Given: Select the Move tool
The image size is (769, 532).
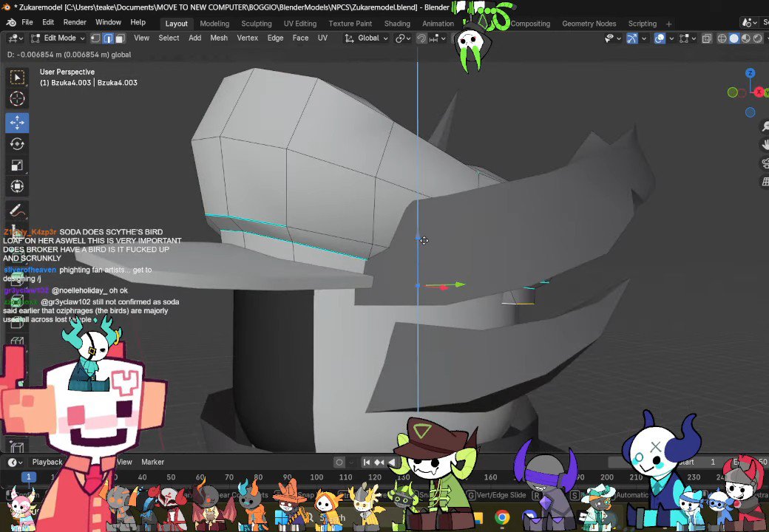Looking at the screenshot, I should (x=17, y=123).
